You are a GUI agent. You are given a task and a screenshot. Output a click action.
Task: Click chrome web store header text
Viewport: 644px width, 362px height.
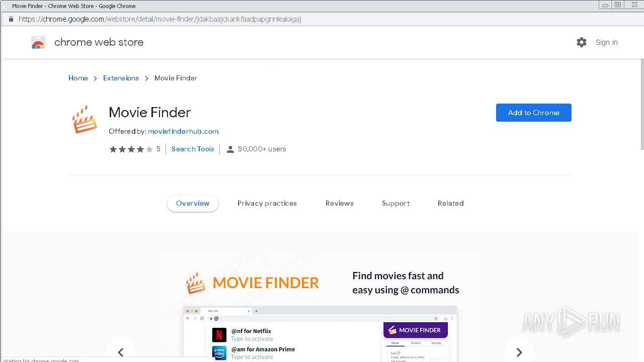[99, 42]
